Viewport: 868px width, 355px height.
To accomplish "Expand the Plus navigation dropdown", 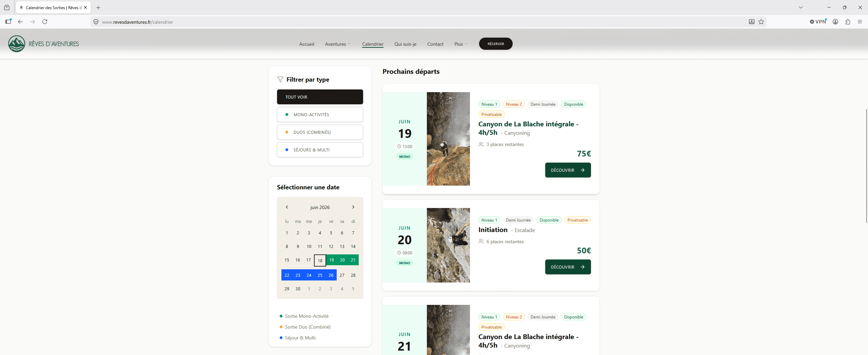I will [x=461, y=44].
